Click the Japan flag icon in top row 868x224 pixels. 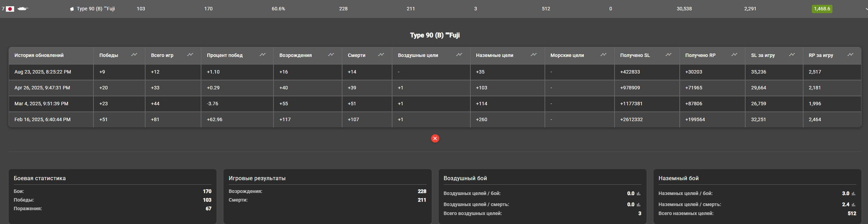tap(10, 9)
